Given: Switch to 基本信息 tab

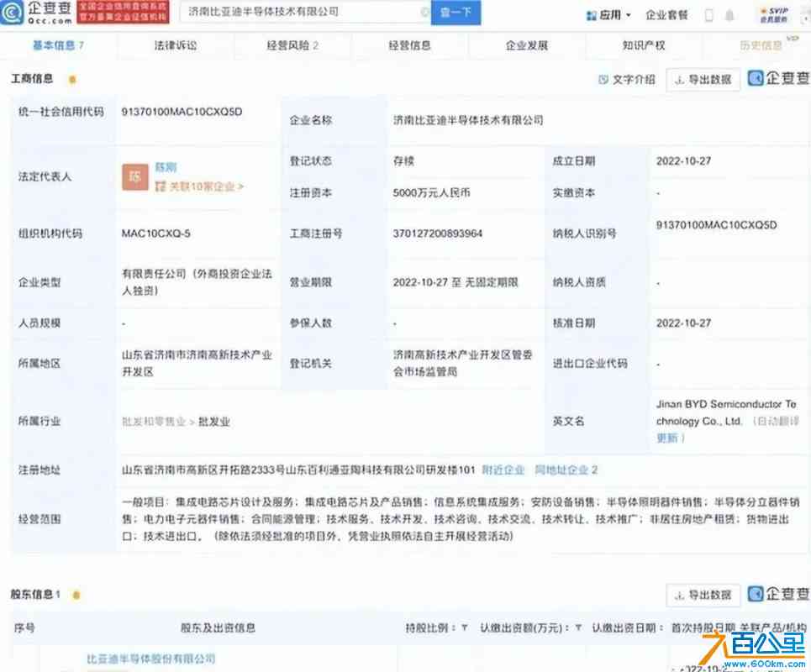Looking at the screenshot, I should coord(58,45).
